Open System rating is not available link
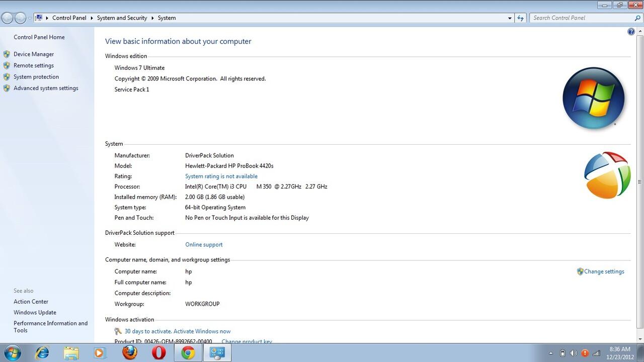644x362 pixels. click(x=221, y=176)
